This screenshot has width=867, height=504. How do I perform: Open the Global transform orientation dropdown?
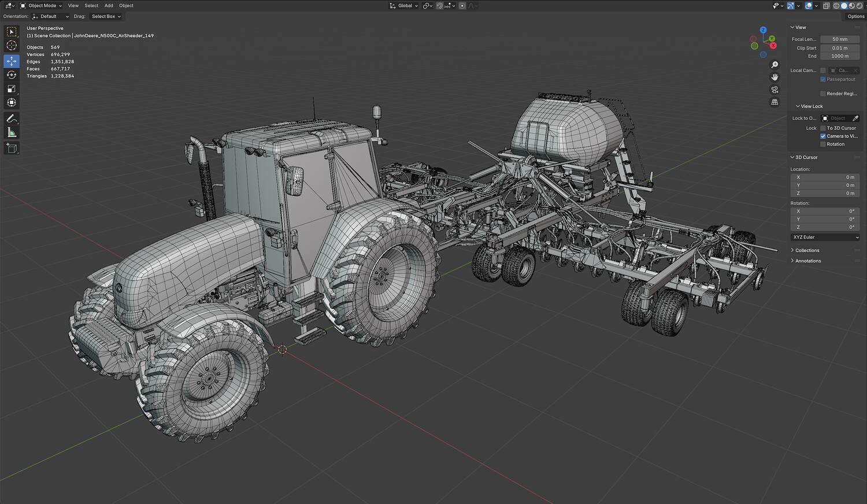coord(403,6)
